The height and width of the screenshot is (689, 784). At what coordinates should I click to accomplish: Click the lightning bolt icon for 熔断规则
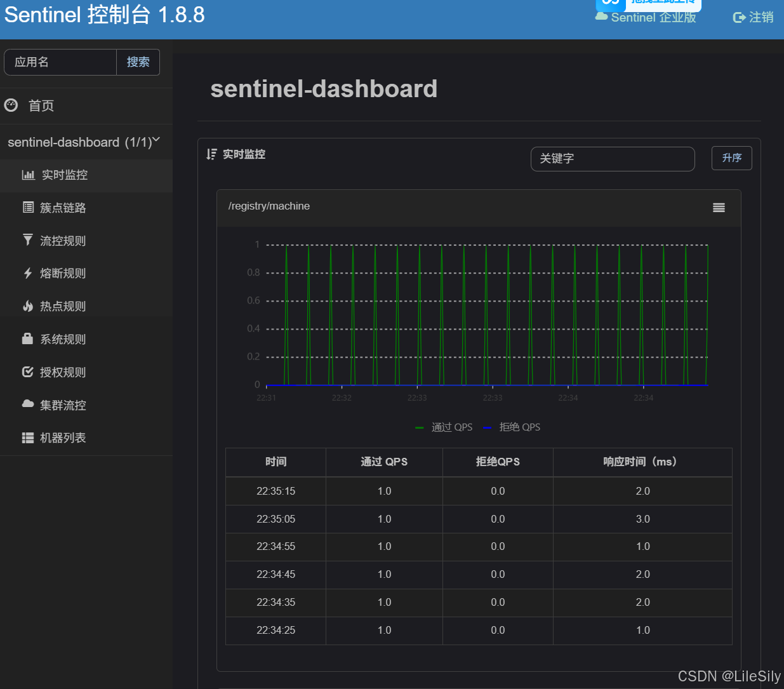(28, 273)
